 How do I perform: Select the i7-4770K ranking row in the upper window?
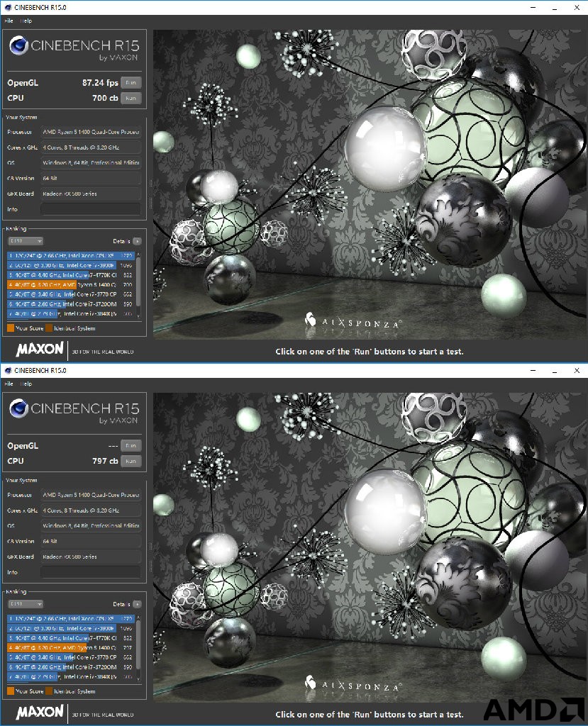pos(71,275)
